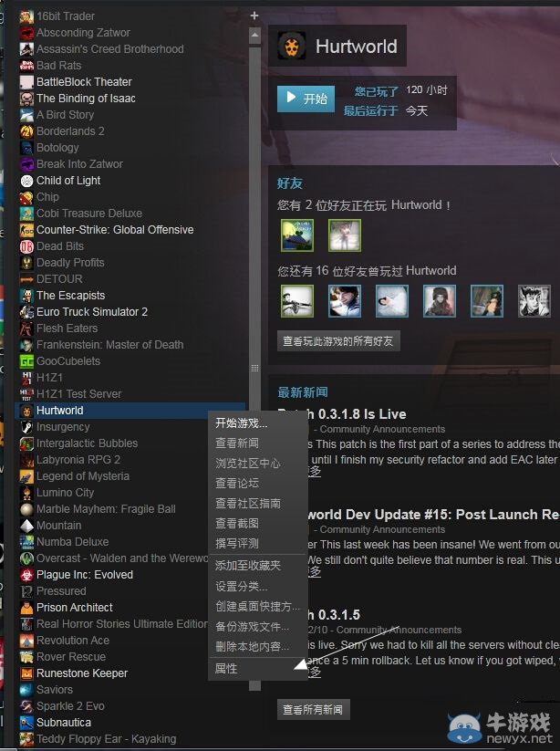Click 查看所有新闻 button
560x751 pixels.
click(x=313, y=709)
